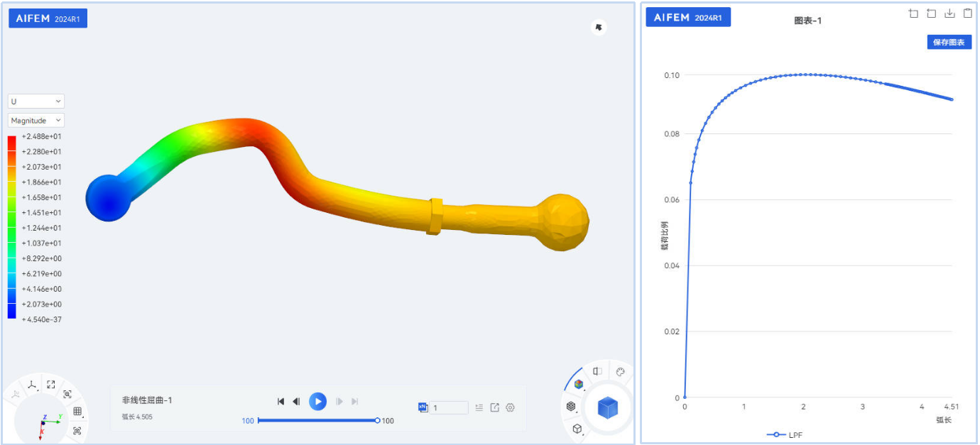The height and width of the screenshot is (445, 980).
Task: Click the 非线性屈曲-1 analysis label
Action: click(147, 400)
